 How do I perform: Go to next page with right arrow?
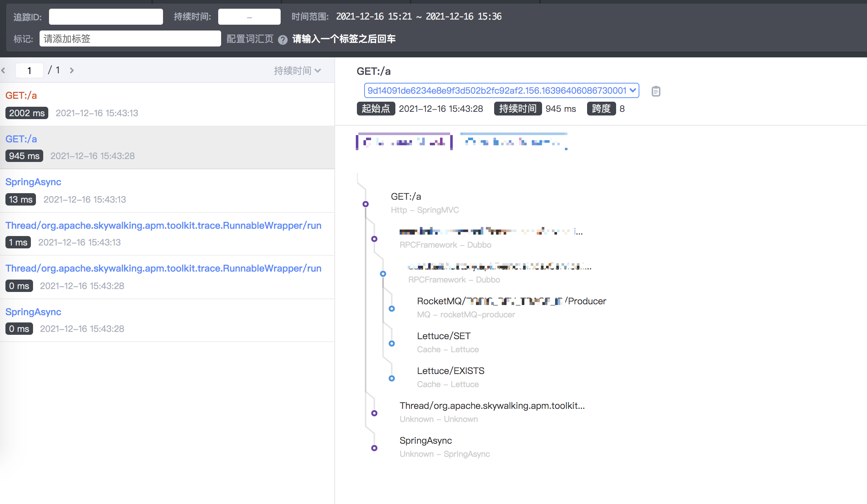(72, 70)
